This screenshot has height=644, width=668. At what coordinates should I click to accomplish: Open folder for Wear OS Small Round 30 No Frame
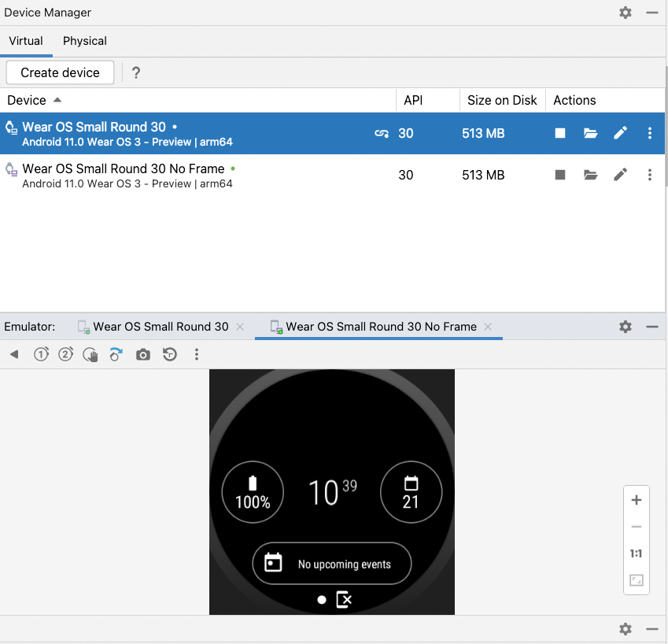[590, 175]
